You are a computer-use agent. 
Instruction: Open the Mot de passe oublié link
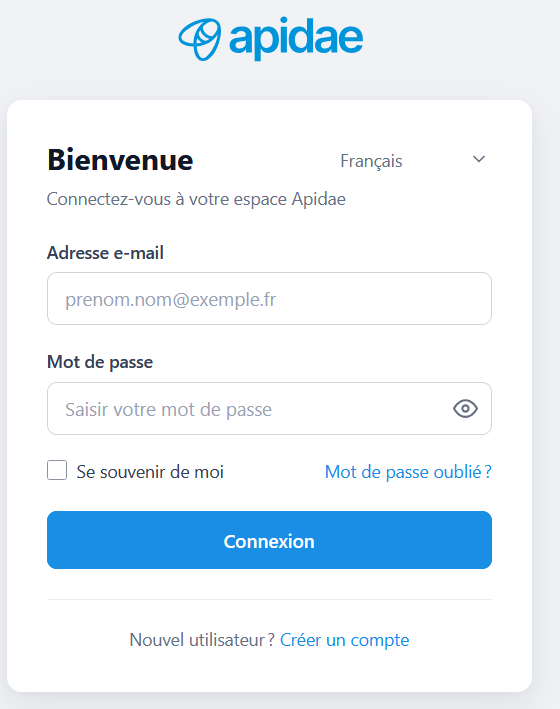[x=408, y=472]
